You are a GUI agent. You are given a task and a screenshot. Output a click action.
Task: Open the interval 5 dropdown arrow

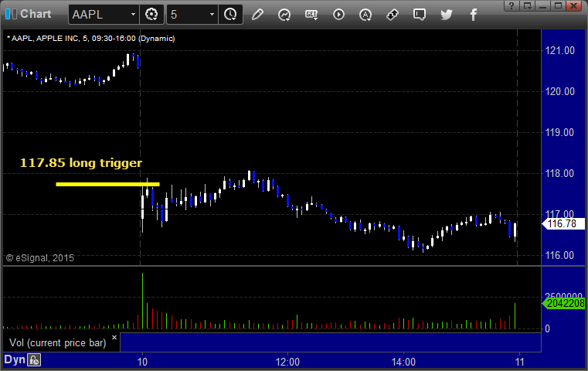click(x=212, y=15)
